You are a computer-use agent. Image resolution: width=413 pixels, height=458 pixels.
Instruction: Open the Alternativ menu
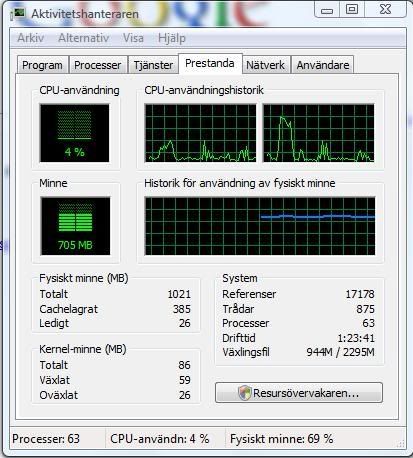(x=84, y=38)
